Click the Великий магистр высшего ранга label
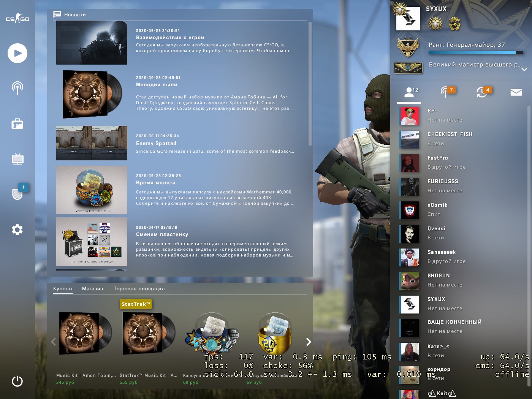This screenshot has width=532, height=399. 475,65
